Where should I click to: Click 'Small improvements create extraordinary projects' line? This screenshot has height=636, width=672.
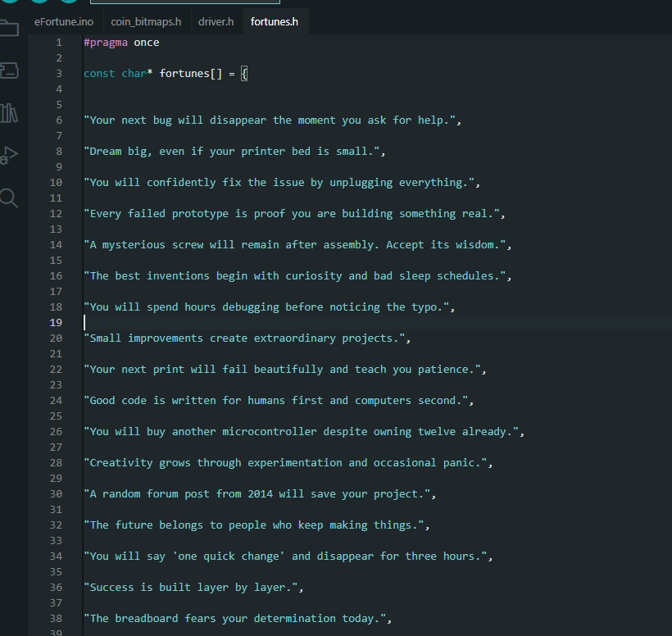[x=247, y=338]
